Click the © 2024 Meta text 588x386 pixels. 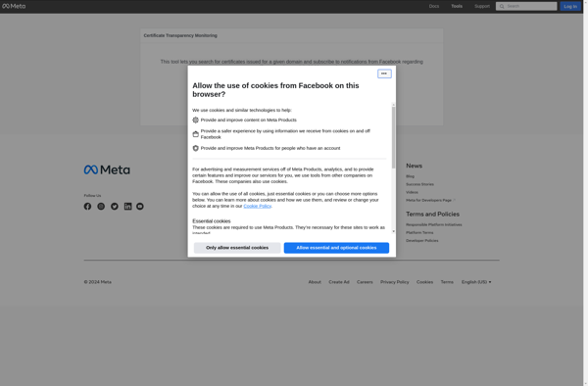(97, 282)
